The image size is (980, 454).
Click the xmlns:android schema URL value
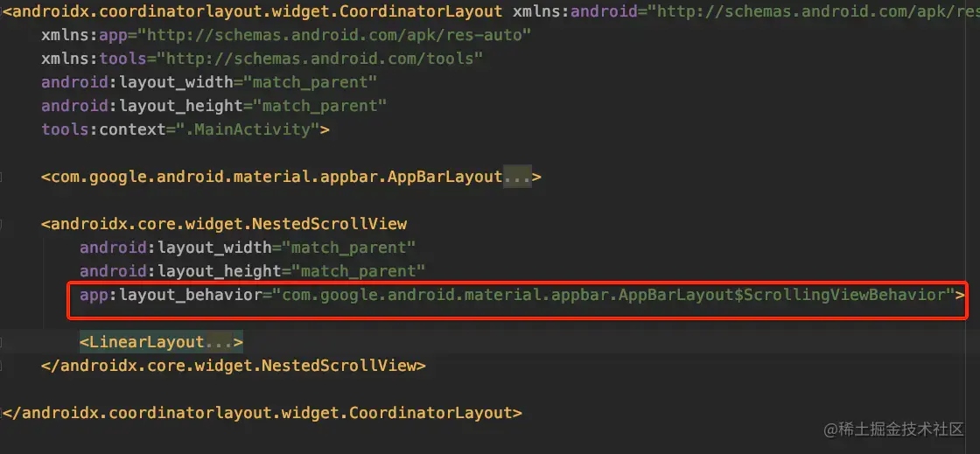coord(813,10)
